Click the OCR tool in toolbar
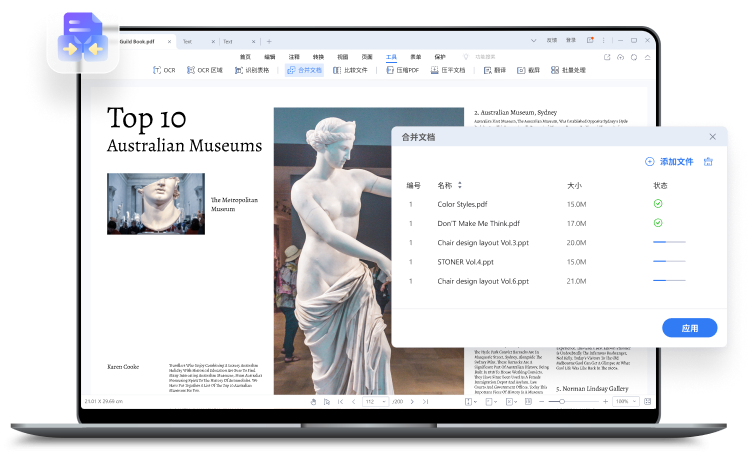The height and width of the screenshot is (456, 752). pos(164,71)
